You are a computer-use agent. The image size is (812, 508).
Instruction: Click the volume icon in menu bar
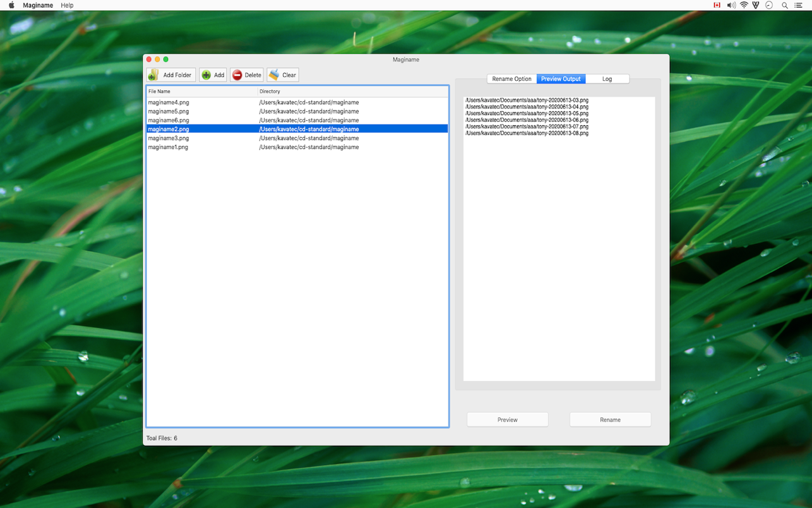click(731, 5)
